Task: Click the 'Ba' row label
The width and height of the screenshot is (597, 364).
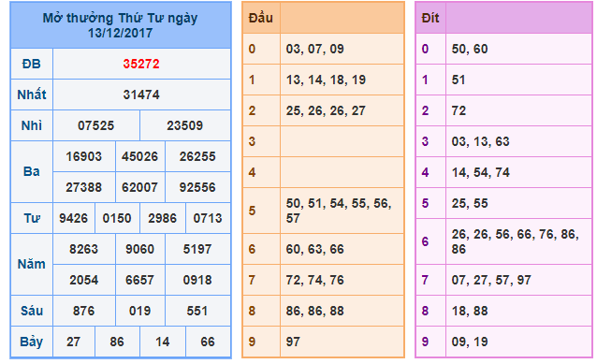Action: (x=32, y=172)
